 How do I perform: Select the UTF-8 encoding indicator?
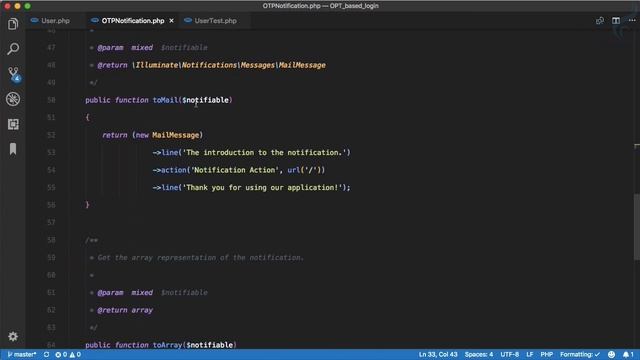pos(509,354)
